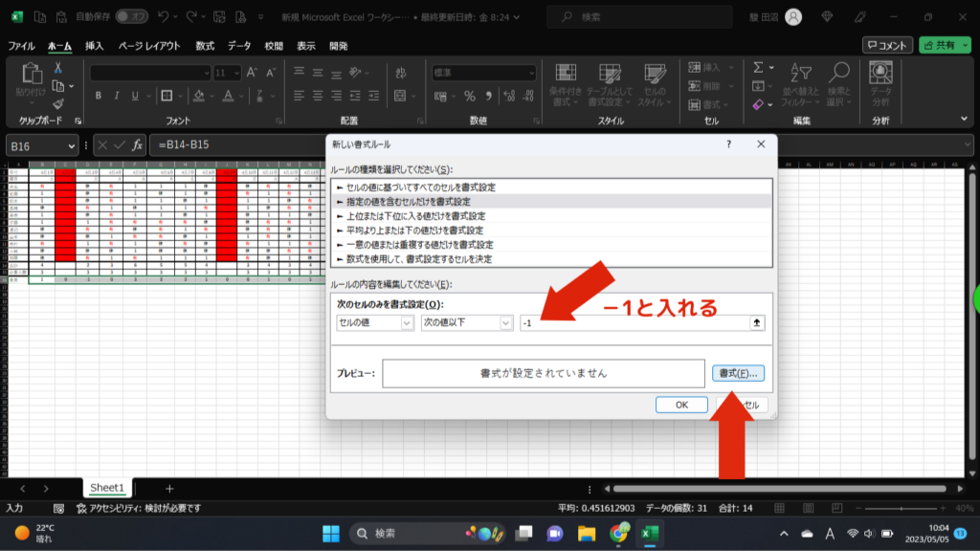Open the Windows Start menu

pos(330,534)
